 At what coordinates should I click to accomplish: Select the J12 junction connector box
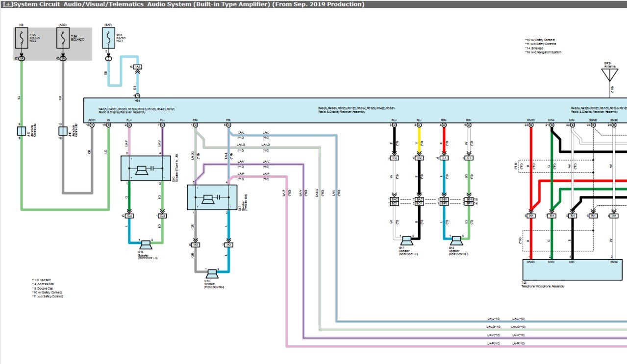(x=22, y=131)
